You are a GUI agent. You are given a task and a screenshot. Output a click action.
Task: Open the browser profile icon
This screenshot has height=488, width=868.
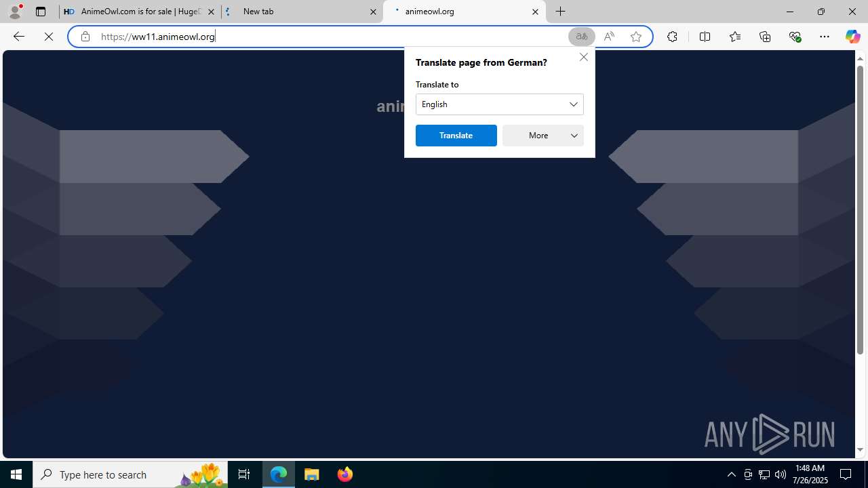click(15, 12)
